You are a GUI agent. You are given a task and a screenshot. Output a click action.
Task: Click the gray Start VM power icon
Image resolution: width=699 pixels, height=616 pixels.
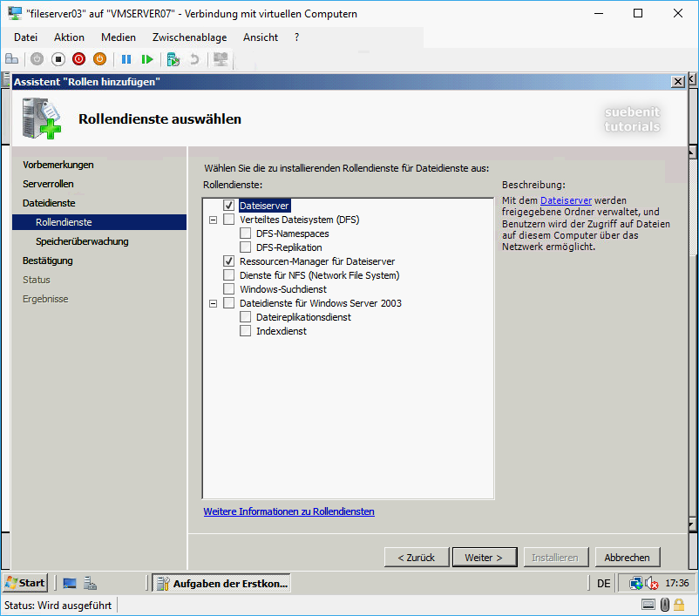point(37,59)
